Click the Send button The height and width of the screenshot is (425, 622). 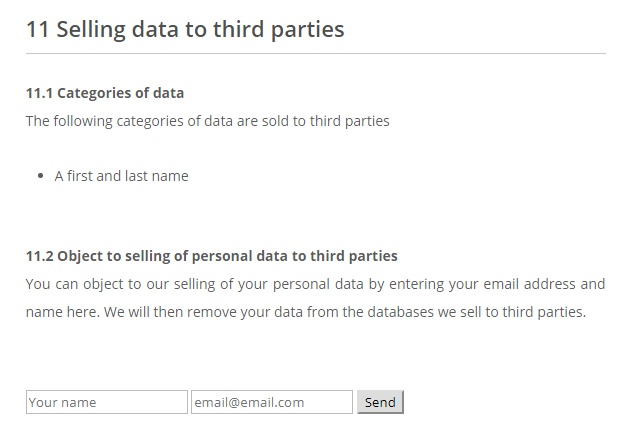pyautogui.click(x=380, y=402)
